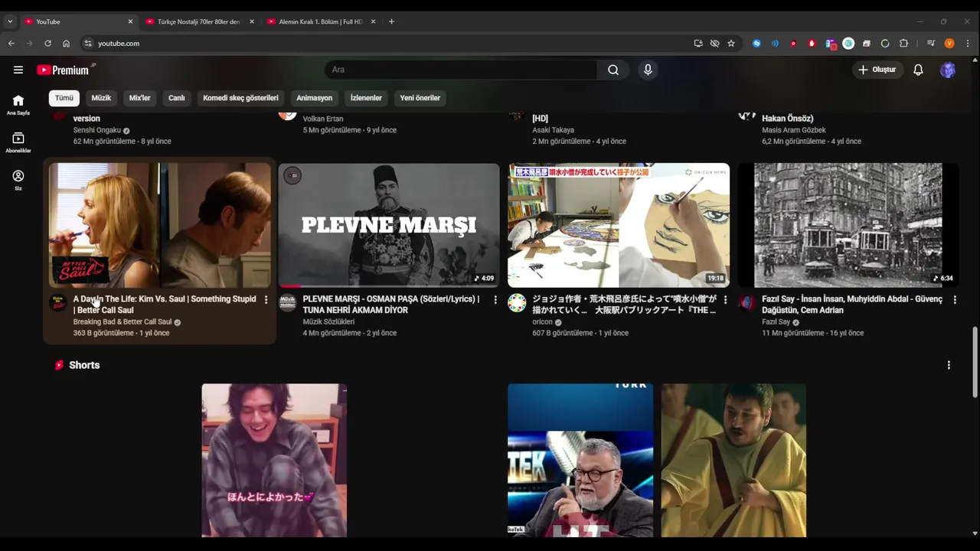View site information icon in address bar

coord(88,44)
